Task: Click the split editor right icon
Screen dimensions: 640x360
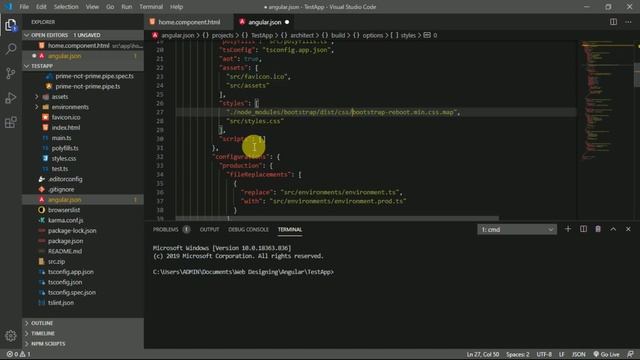Action: click(x=613, y=22)
